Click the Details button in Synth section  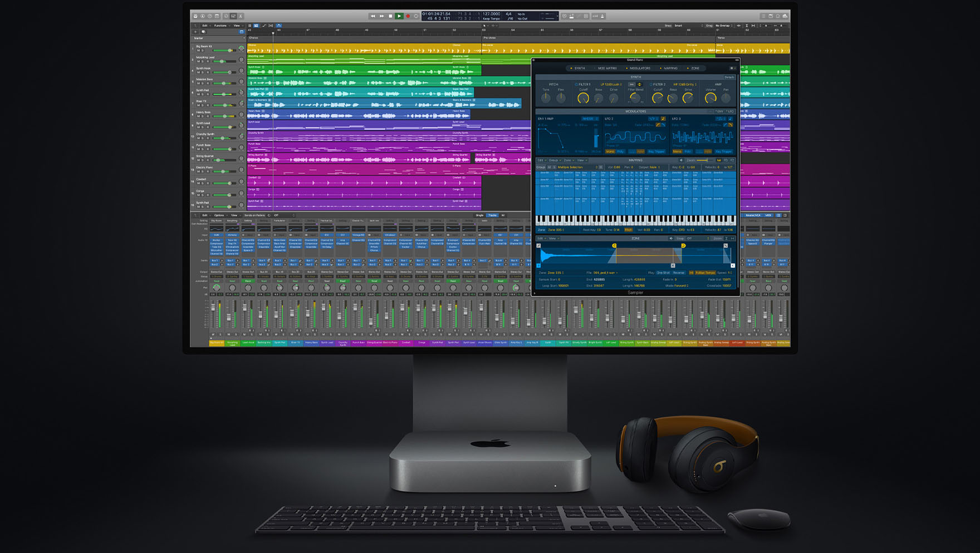729,77
